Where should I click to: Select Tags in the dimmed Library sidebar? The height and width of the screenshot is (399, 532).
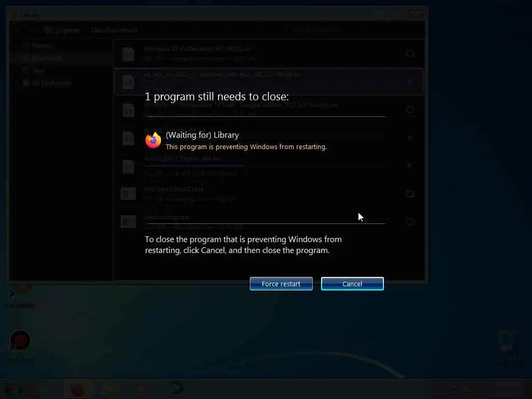[x=38, y=71]
